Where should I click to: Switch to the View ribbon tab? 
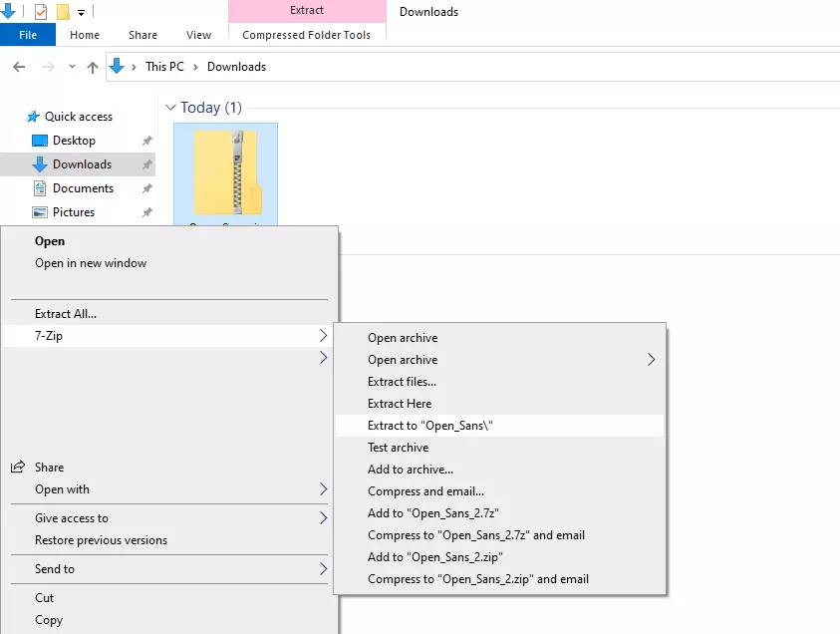(199, 35)
